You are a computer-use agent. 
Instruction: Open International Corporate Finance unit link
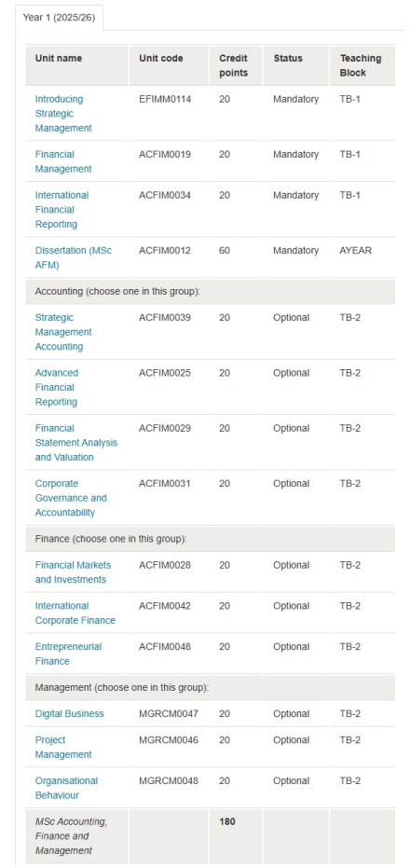pos(75,613)
